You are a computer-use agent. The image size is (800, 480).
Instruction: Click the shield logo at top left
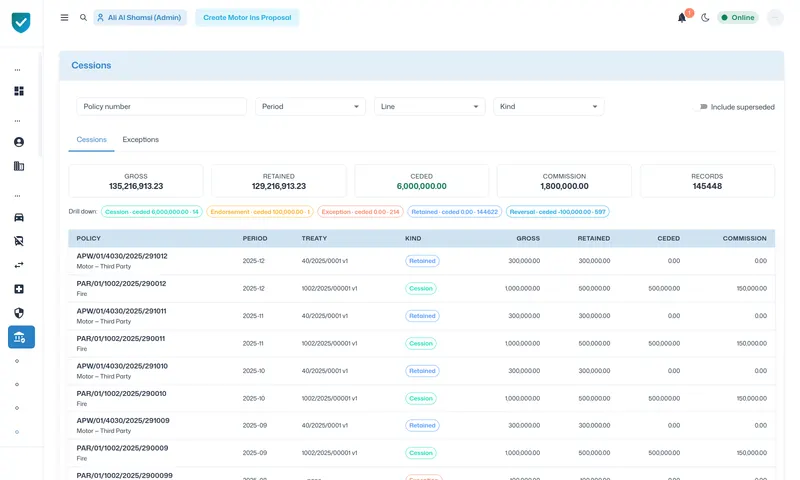(x=21, y=22)
